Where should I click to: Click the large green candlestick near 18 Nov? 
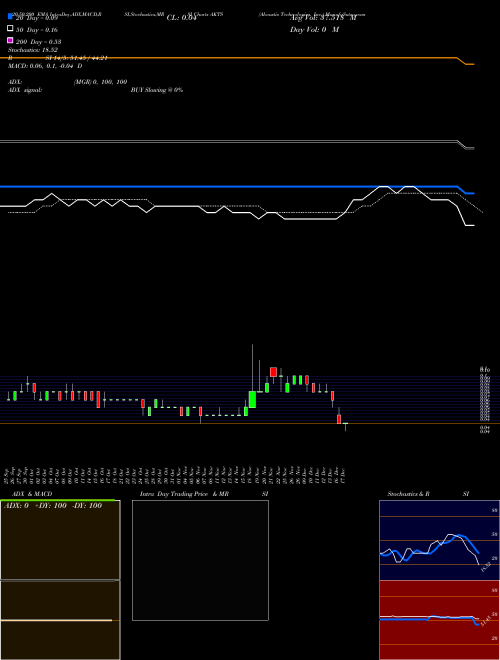[x=252, y=399]
